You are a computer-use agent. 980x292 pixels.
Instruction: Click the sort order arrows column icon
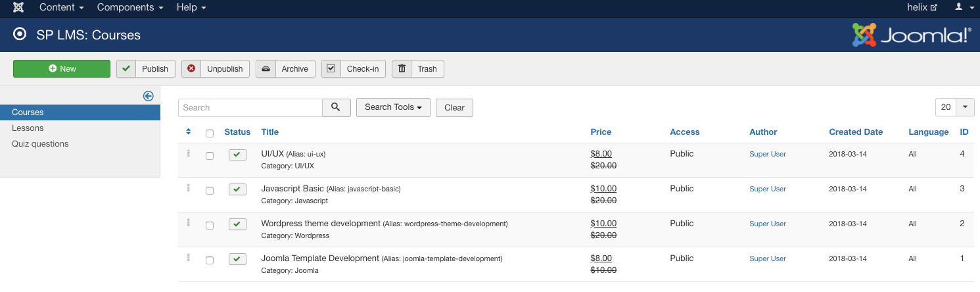pyautogui.click(x=189, y=132)
